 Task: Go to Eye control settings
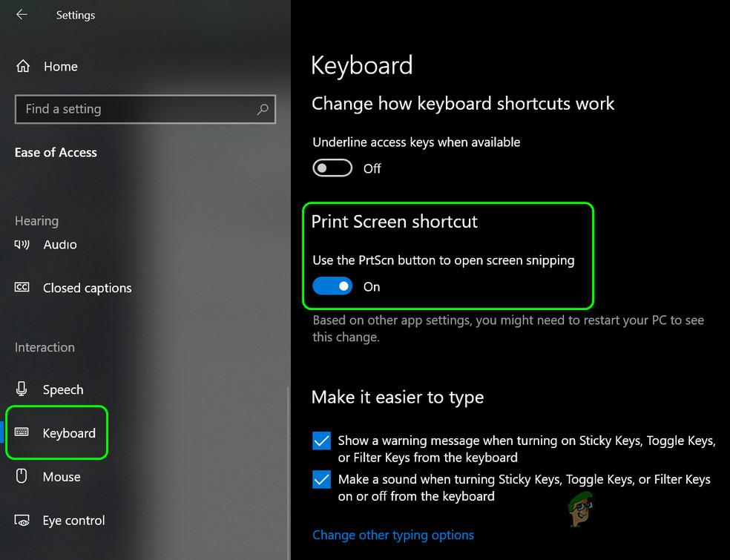(x=73, y=521)
